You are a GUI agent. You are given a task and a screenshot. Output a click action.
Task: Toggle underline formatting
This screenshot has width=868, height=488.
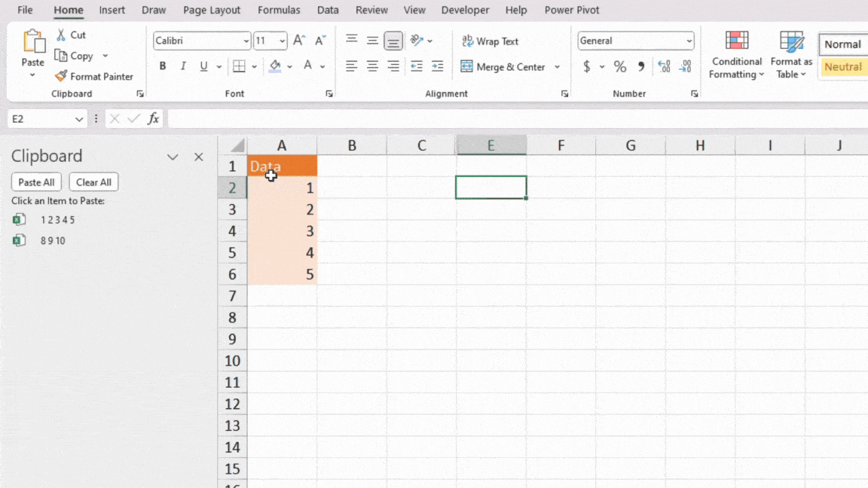tap(202, 66)
